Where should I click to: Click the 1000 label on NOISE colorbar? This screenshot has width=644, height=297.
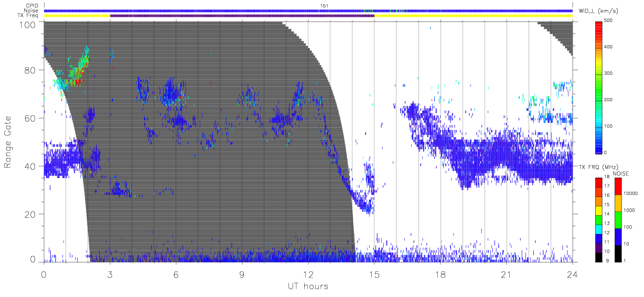pyautogui.click(x=629, y=210)
